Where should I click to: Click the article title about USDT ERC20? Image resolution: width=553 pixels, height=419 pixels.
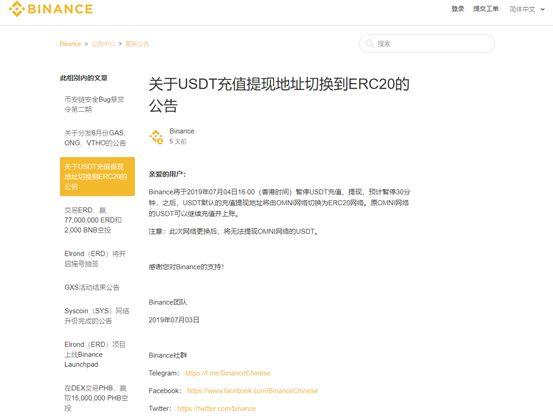tap(279, 95)
